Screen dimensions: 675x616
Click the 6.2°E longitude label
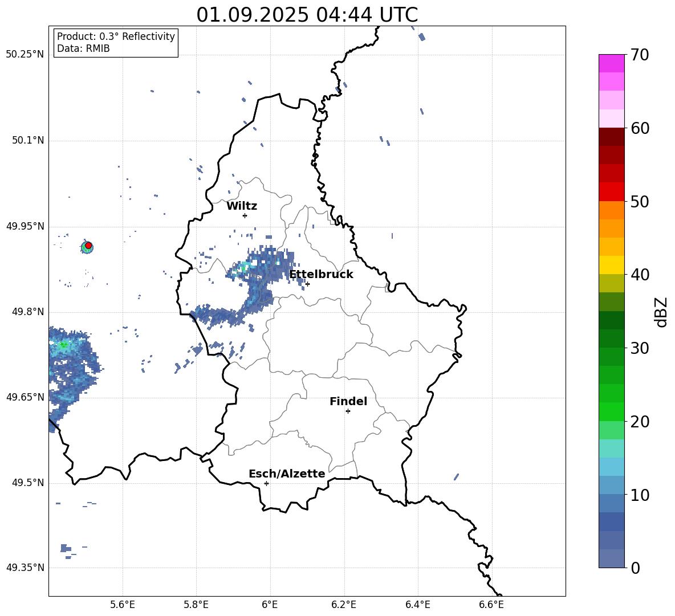pos(344,605)
